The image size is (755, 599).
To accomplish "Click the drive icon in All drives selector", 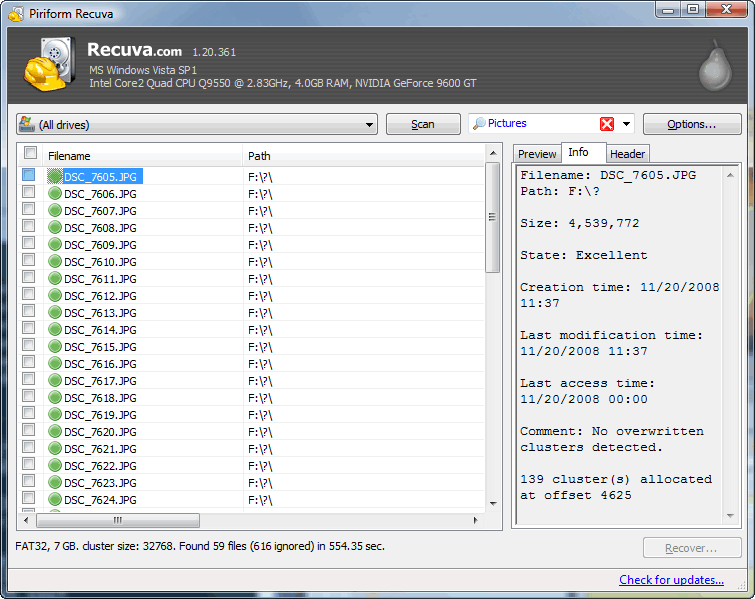I will [x=26, y=124].
